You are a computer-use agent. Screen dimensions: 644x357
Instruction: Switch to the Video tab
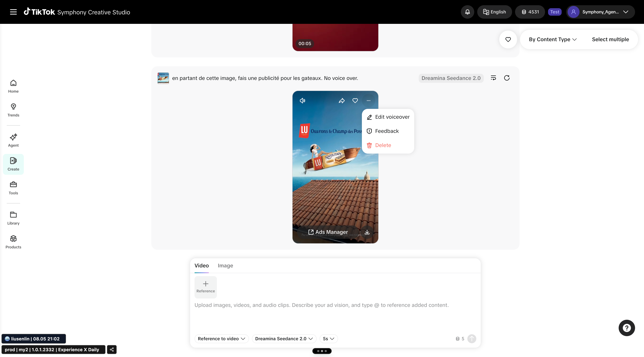pyautogui.click(x=201, y=266)
